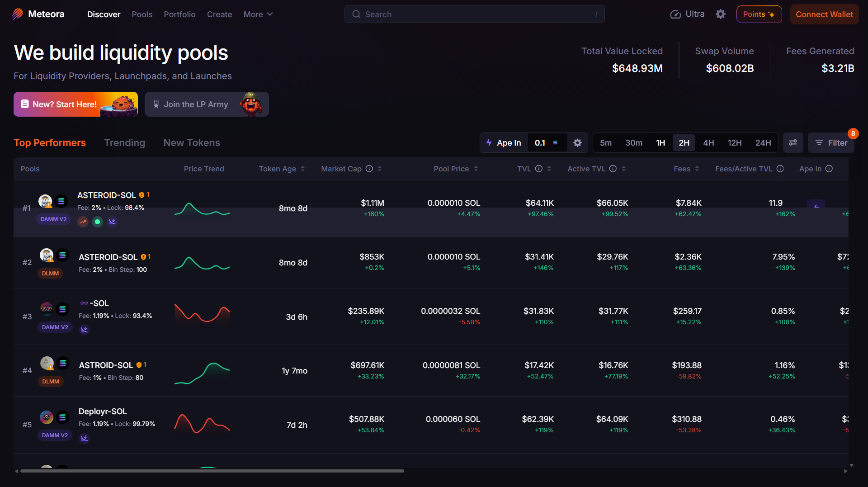
Task: Switch timeframe to 24H
Action: pos(763,143)
